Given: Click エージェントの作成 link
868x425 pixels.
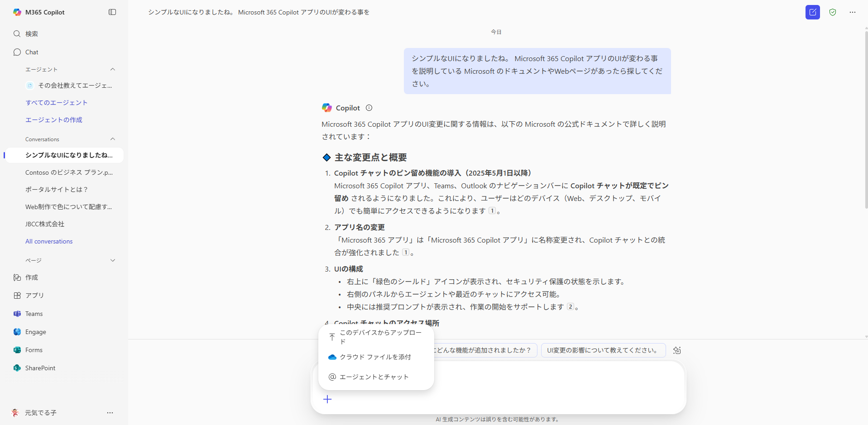Looking at the screenshot, I should point(54,120).
